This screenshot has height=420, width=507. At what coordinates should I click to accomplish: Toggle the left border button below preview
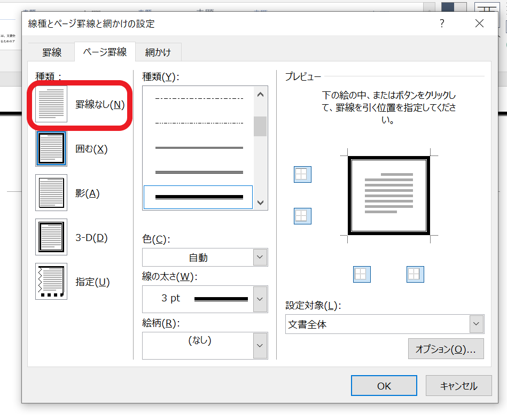pyautogui.click(x=362, y=274)
